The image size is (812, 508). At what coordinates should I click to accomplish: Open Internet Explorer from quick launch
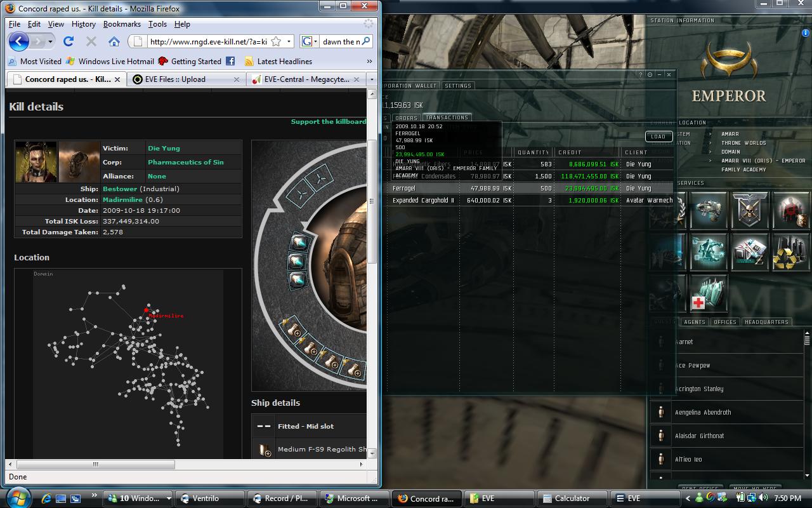point(46,498)
